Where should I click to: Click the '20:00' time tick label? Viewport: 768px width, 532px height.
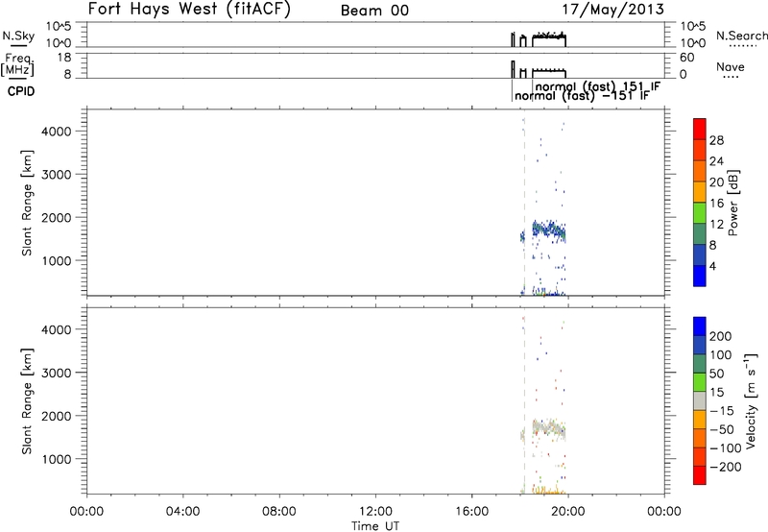coord(567,512)
